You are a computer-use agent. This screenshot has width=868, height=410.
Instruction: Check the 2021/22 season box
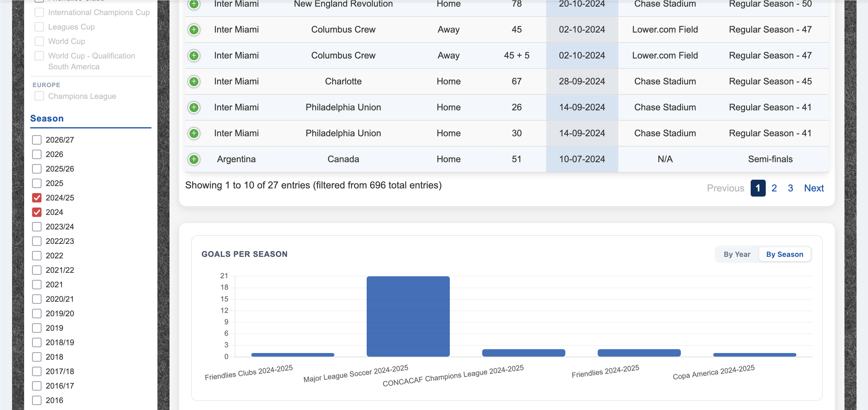[x=37, y=270]
